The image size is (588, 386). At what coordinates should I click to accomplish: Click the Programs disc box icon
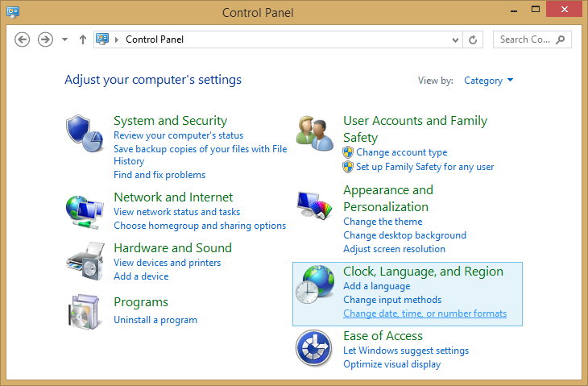(x=85, y=311)
